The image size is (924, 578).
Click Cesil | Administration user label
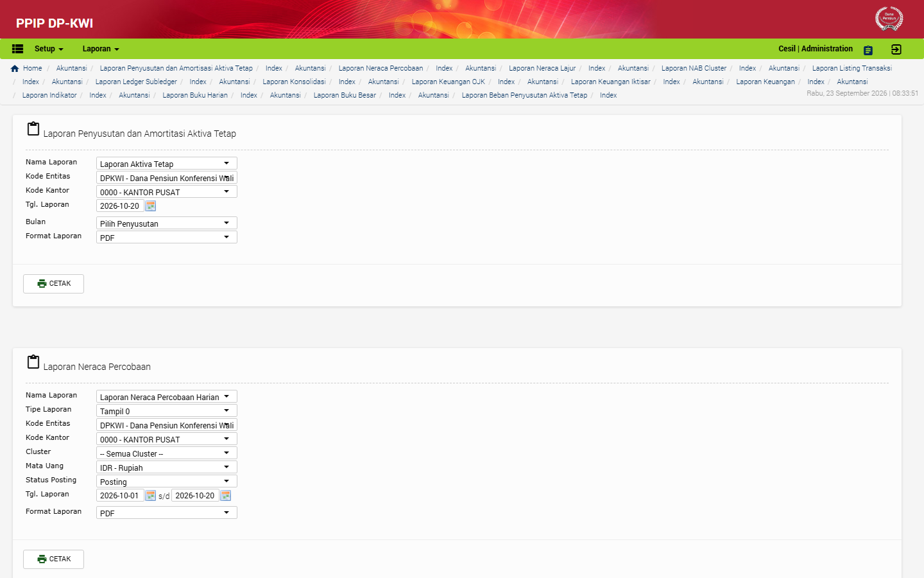tap(816, 49)
